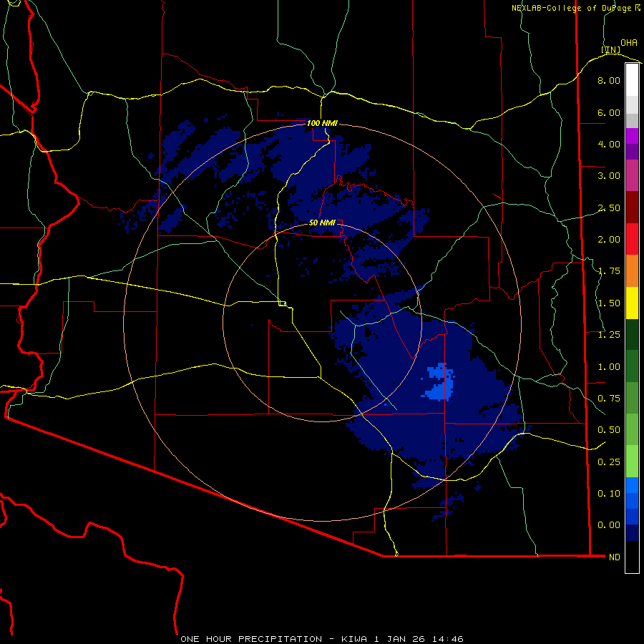Select the bright red swatch in the legend
This screenshot has height=644, width=644.
coord(632,240)
